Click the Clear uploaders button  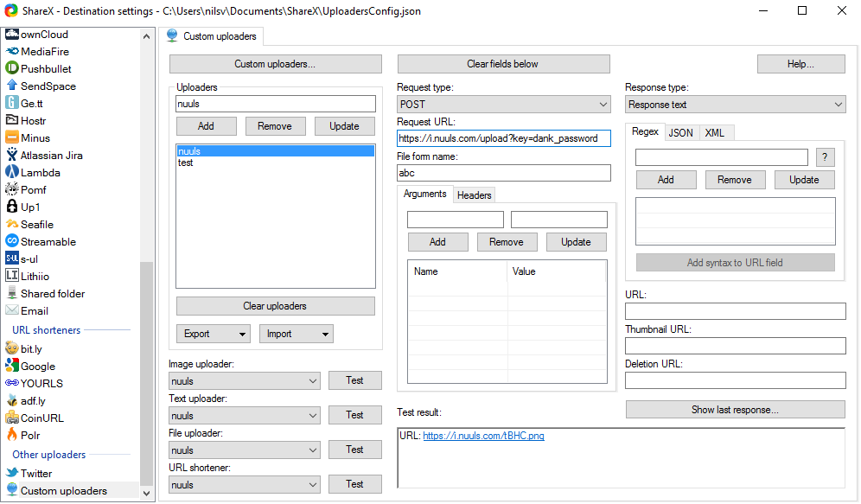(x=275, y=306)
